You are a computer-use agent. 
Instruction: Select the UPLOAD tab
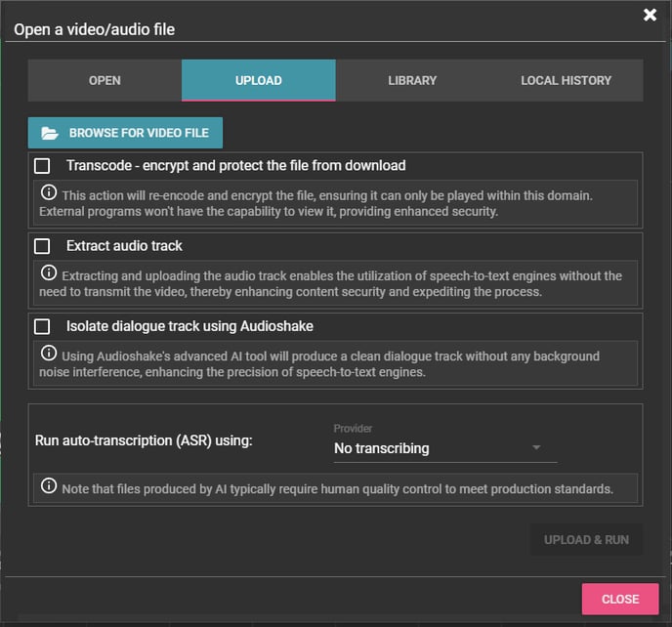coord(258,80)
